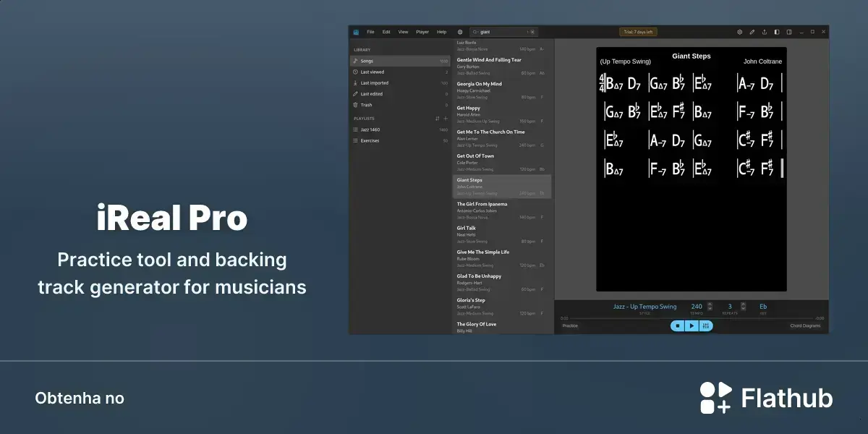Clear the search field with X icon
Screen dimensions: 868x434
pyautogui.click(x=532, y=32)
